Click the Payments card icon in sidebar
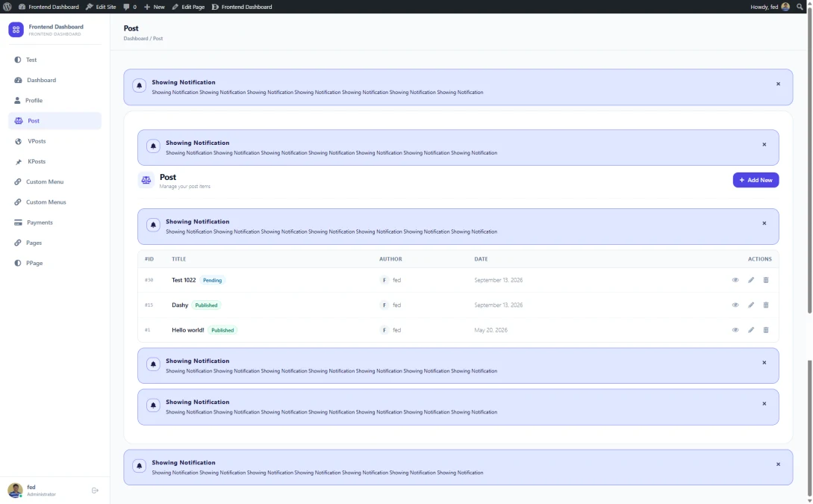The image size is (813, 504). [x=18, y=223]
